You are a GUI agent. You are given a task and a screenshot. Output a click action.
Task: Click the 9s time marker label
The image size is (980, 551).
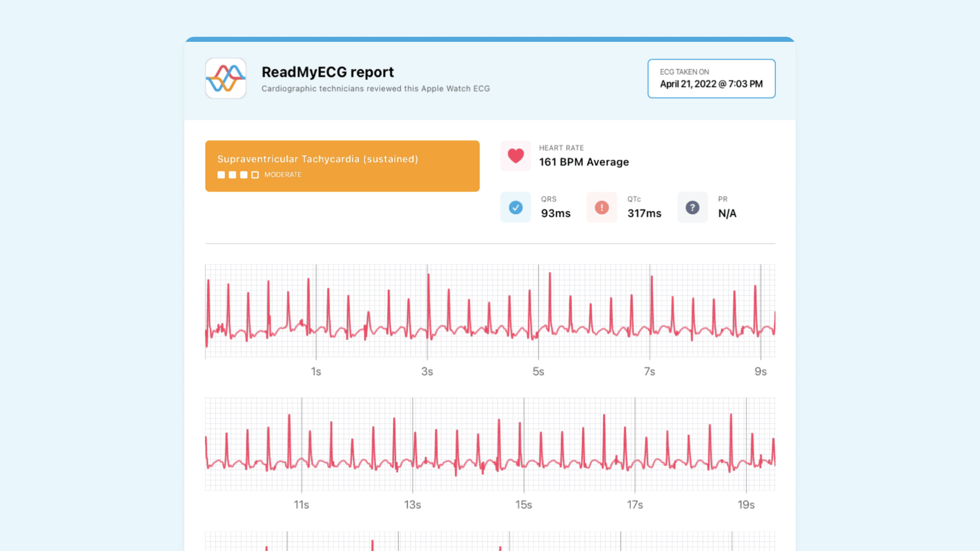[761, 371]
